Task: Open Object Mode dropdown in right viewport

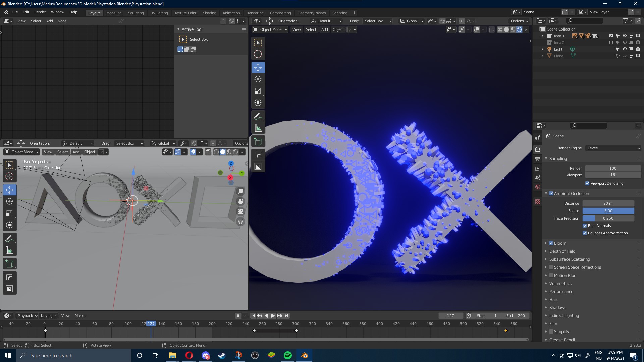Action: (270, 29)
